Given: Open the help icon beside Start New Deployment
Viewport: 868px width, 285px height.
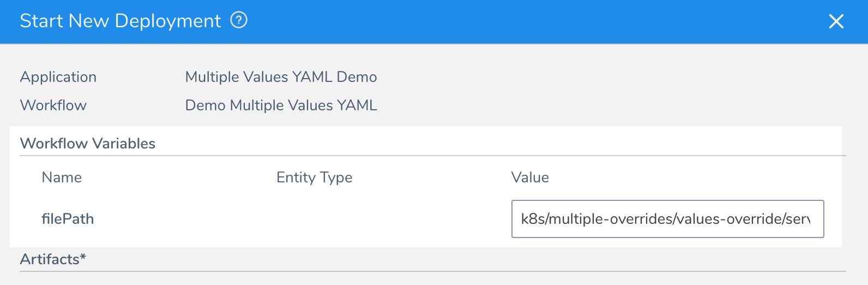Looking at the screenshot, I should (239, 20).
